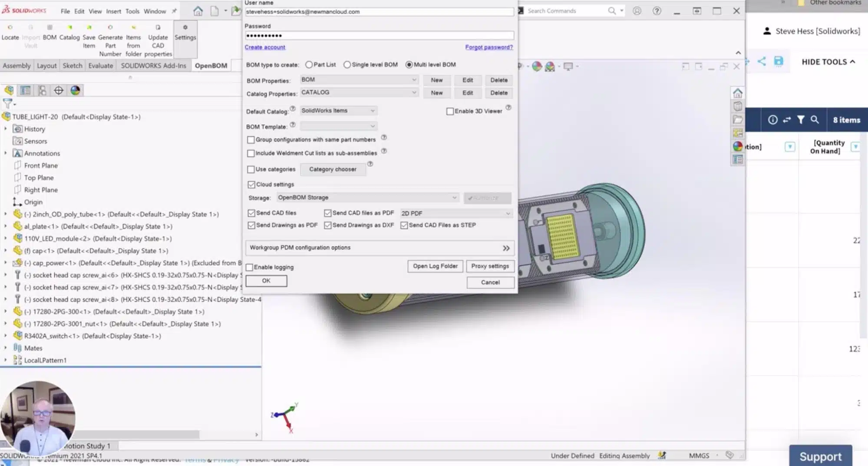This screenshot has width=868, height=466.
Task: Open OpenBOM Settings gear
Action: [185, 33]
